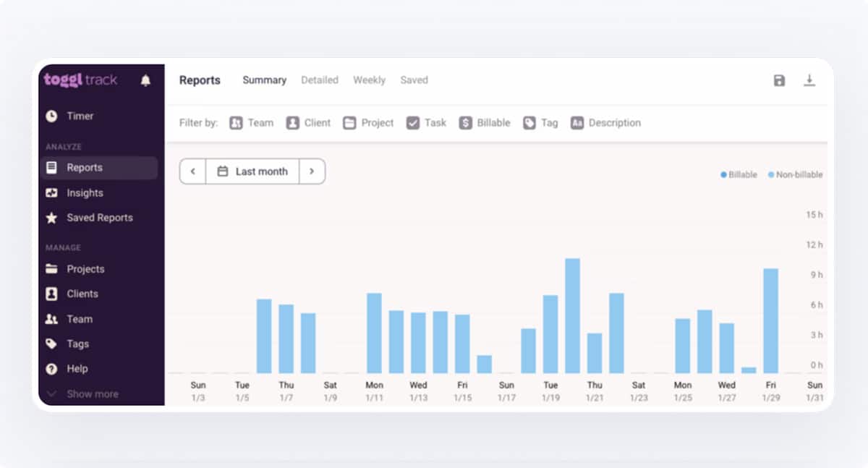Open Timer from the sidebar
Screen dimensions: 868x468
(x=80, y=116)
